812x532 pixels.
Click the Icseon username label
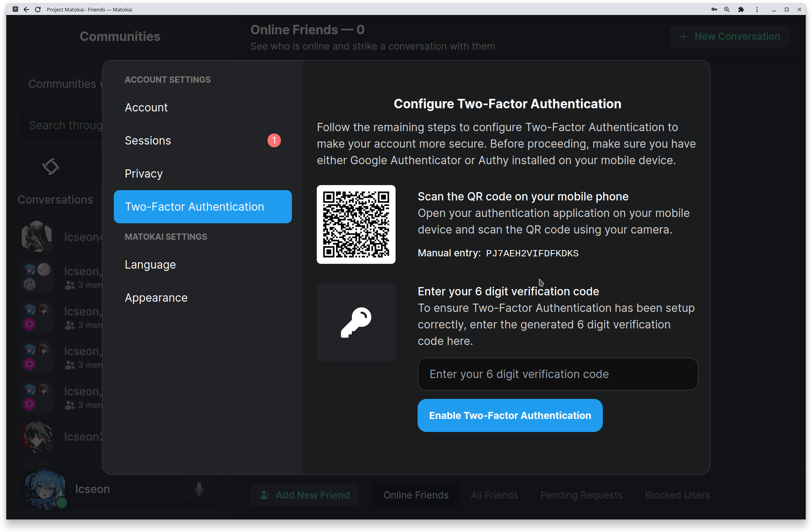93,489
